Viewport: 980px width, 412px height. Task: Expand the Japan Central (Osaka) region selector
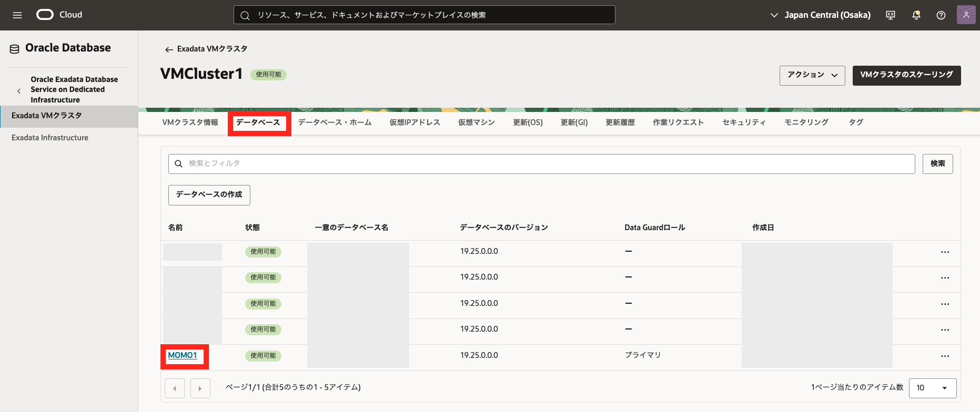(x=820, y=15)
